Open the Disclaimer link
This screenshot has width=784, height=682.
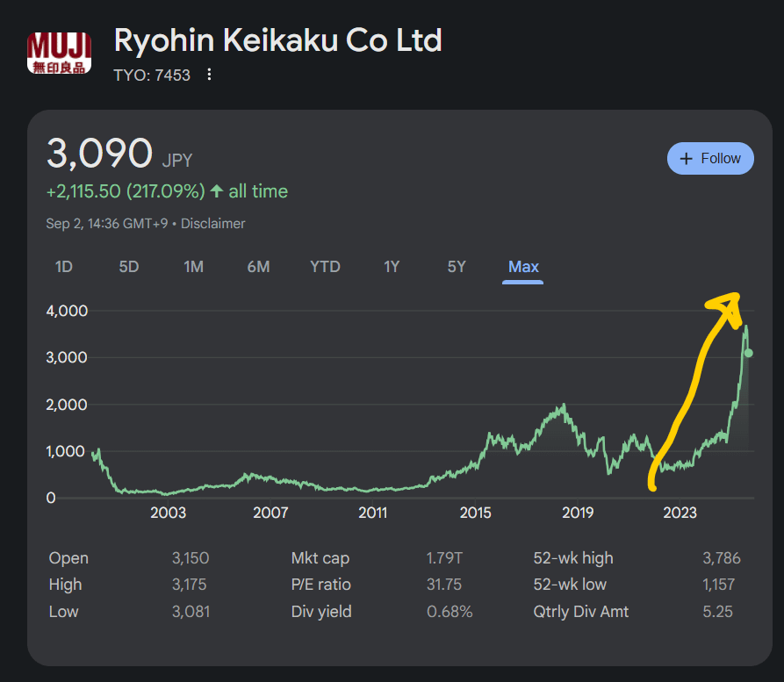coord(213,224)
